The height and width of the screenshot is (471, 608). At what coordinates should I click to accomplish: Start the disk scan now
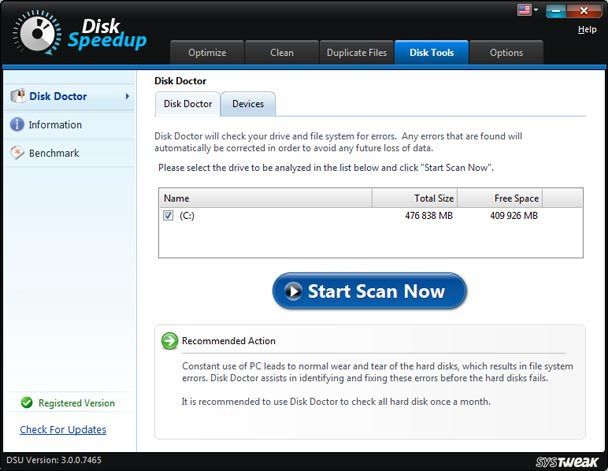pyautogui.click(x=370, y=291)
